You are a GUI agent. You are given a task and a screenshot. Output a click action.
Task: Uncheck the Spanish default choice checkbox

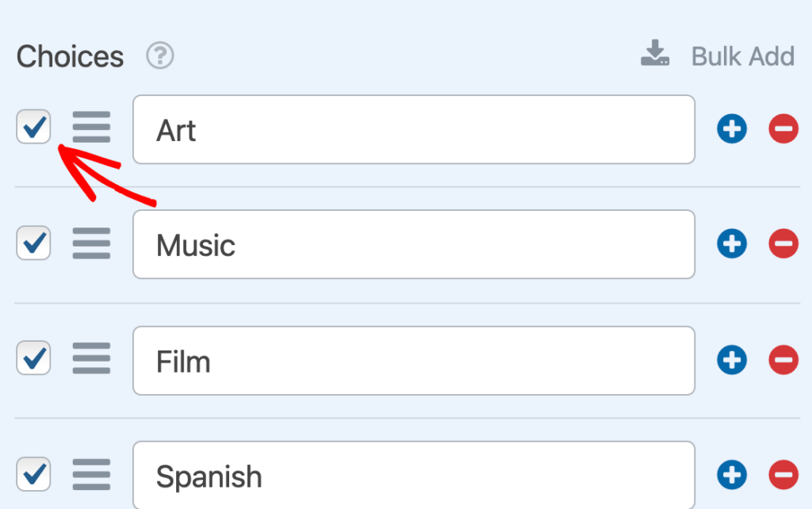pos(33,474)
